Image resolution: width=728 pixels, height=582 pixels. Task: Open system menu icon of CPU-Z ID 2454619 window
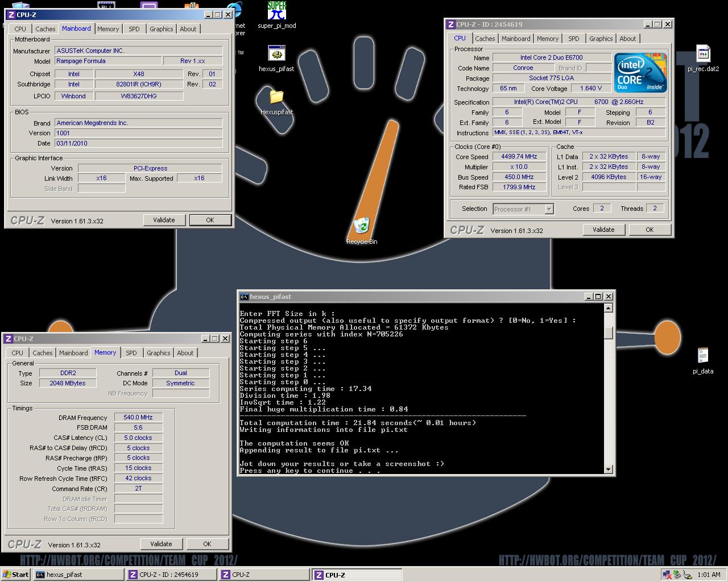pyautogui.click(x=451, y=24)
